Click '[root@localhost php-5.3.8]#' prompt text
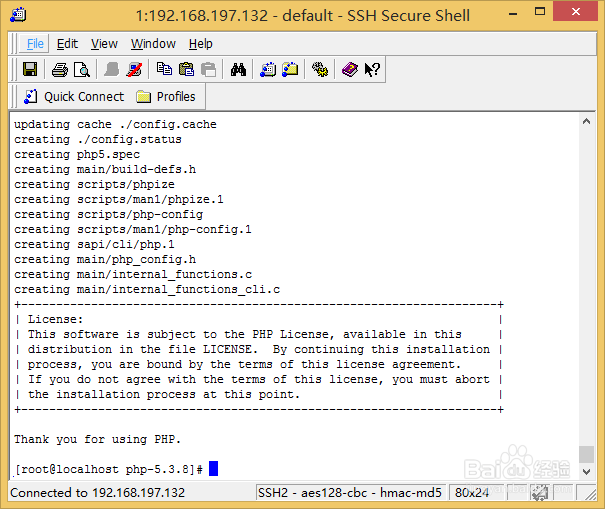The width and height of the screenshot is (605, 509). pyautogui.click(x=108, y=469)
